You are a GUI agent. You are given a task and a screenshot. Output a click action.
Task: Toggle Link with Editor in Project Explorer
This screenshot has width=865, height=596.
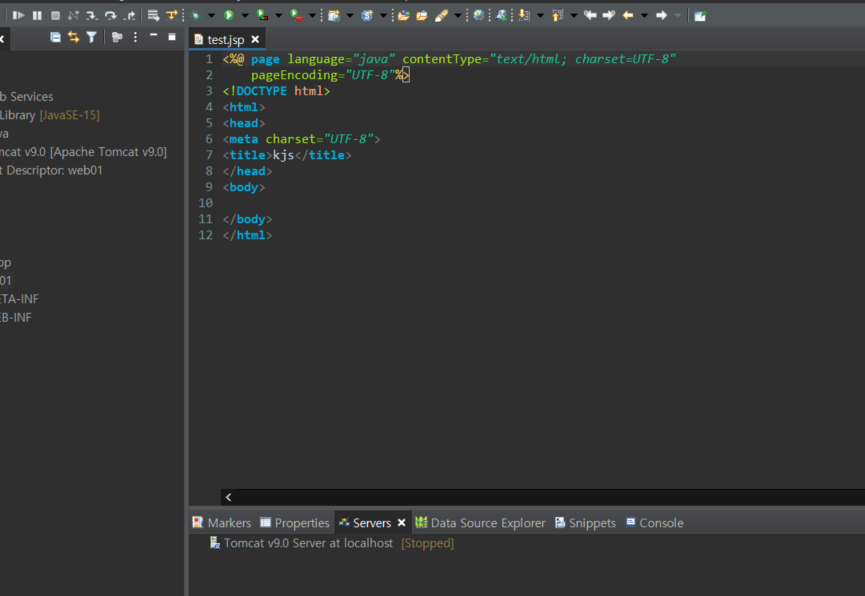(73, 37)
